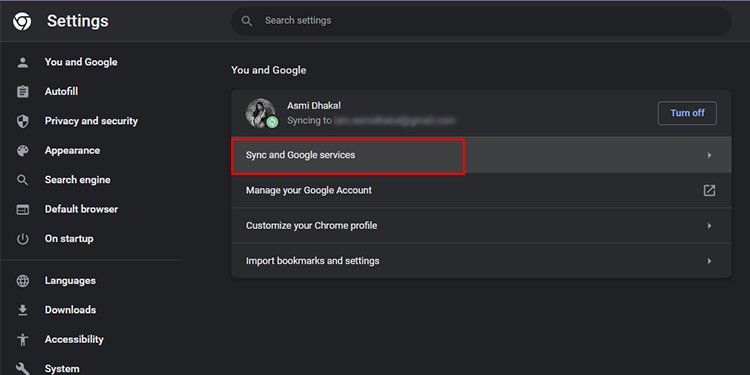Screen dimensions: 750x375
Task: Focus the Search settings field
Action: [481, 21]
